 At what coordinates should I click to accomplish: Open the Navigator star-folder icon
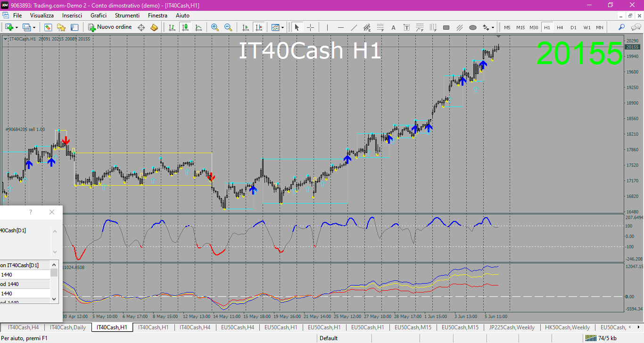(x=61, y=27)
